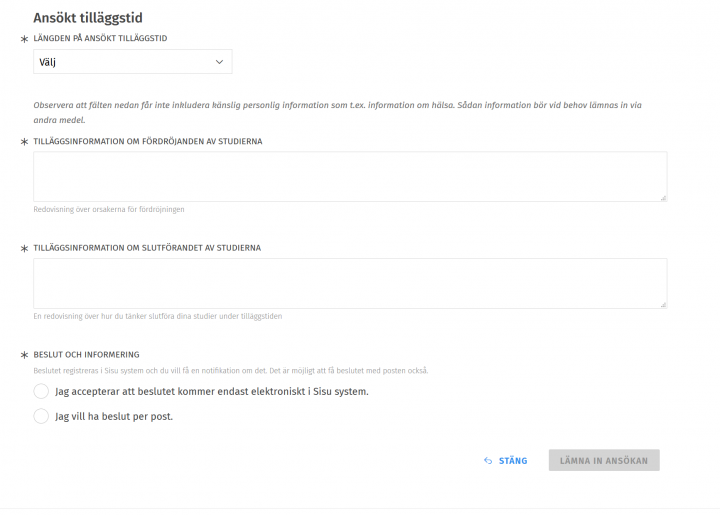Click the resize handle of the completion text area
Image resolution: width=720 pixels, height=515 pixels.
(663, 304)
